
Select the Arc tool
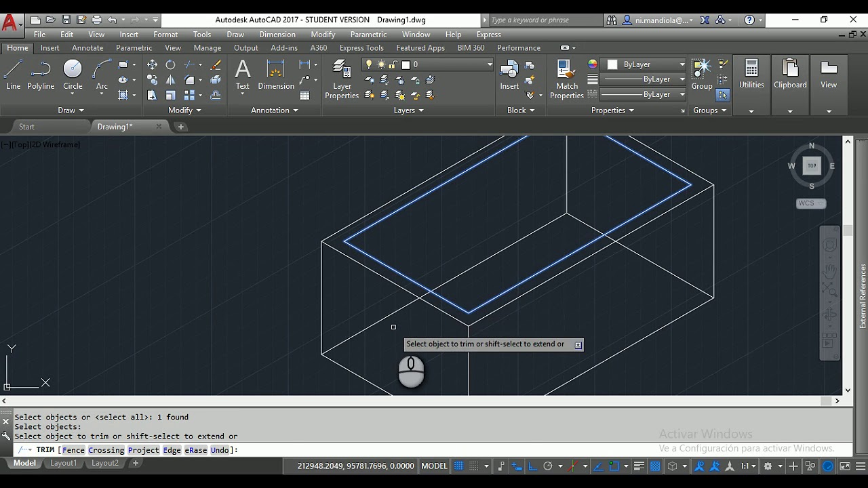click(x=102, y=75)
